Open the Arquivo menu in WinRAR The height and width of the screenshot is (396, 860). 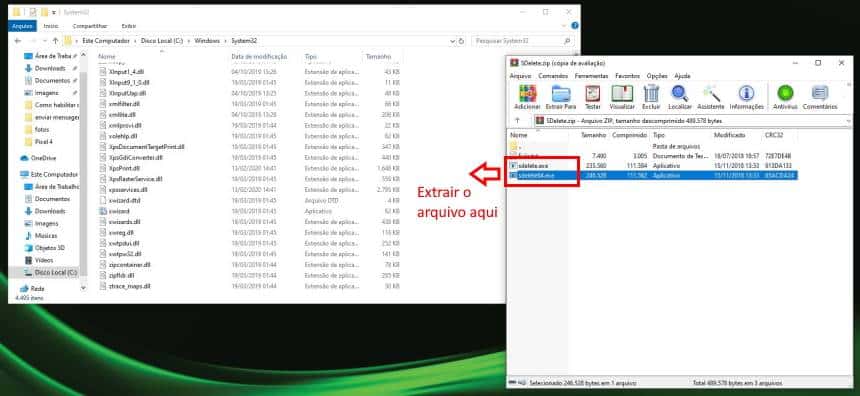pos(520,76)
